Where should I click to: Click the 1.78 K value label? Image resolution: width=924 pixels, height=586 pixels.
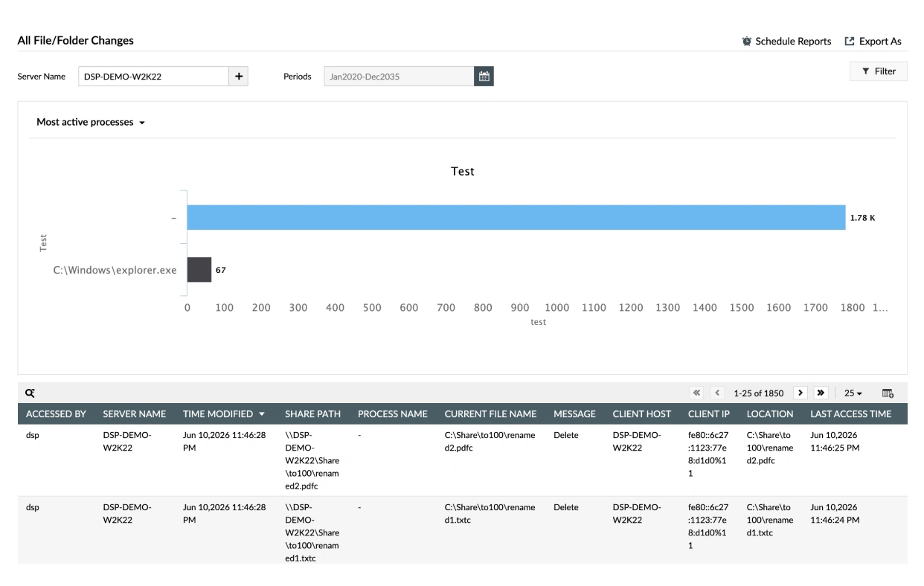click(862, 218)
